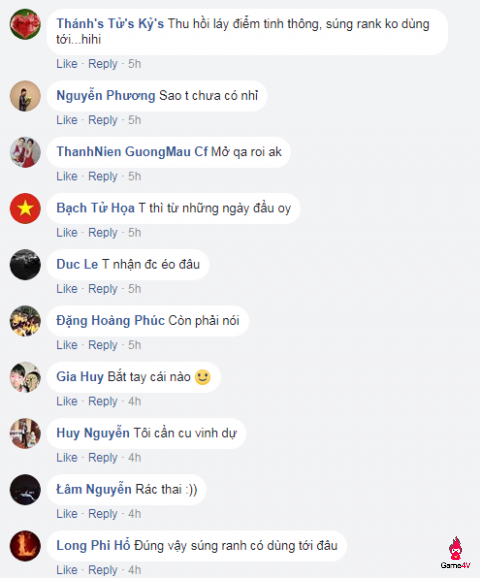View Đặng Hoàng Phúc's avatar
Screen dimensions: 480x578
(x=25, y=321)
